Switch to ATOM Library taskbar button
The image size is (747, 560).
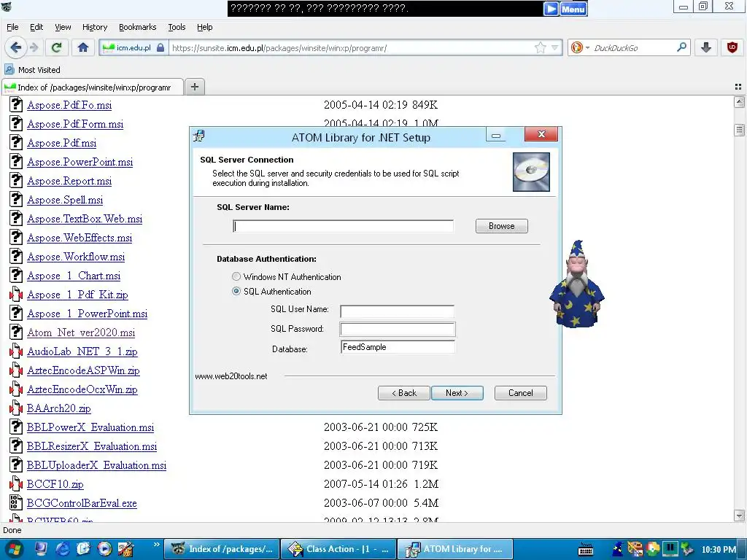tap(455, 549)
